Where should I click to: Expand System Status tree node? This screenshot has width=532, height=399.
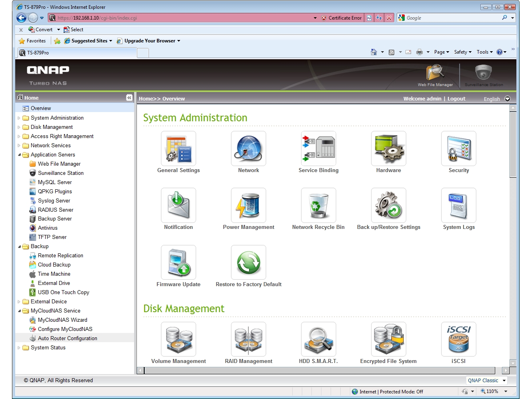(x=19, y=348)
